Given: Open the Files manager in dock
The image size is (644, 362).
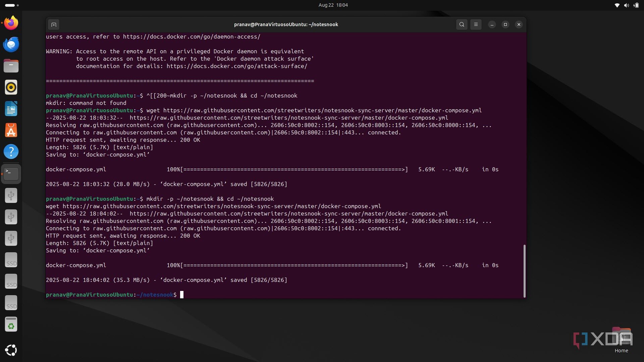Looking at the screenshot, I should coord(11,66).
